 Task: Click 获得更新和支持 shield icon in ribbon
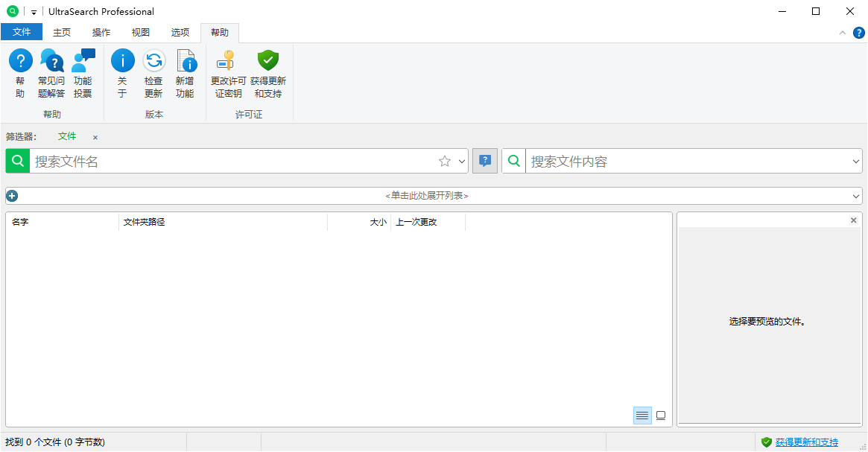pyautogui.click(x=268, y=61)
